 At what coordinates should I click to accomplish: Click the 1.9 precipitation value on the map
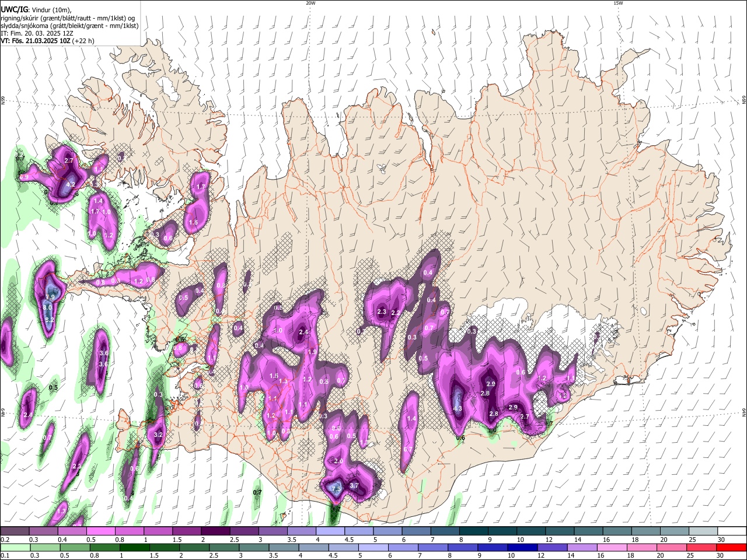click(x=312, y=352)
